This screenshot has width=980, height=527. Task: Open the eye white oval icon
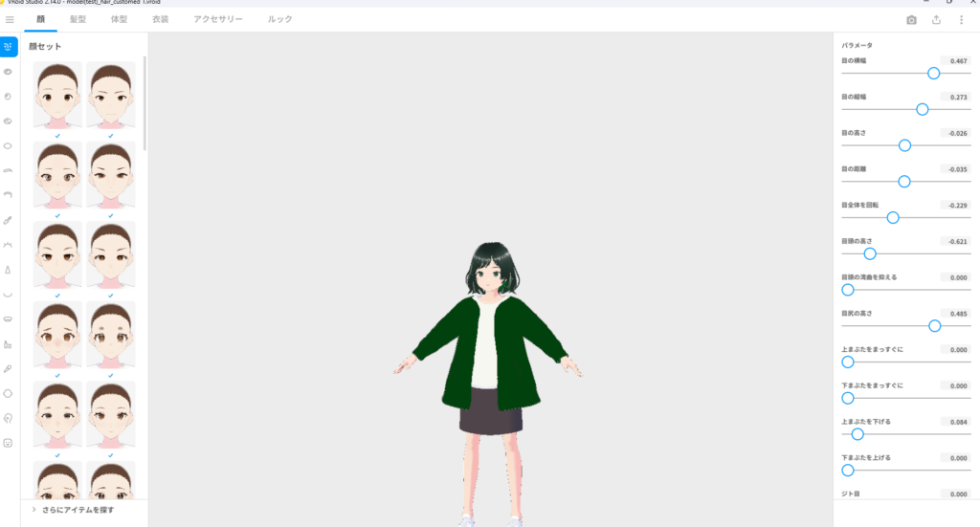pyautogui.click(x=8, y=146)
